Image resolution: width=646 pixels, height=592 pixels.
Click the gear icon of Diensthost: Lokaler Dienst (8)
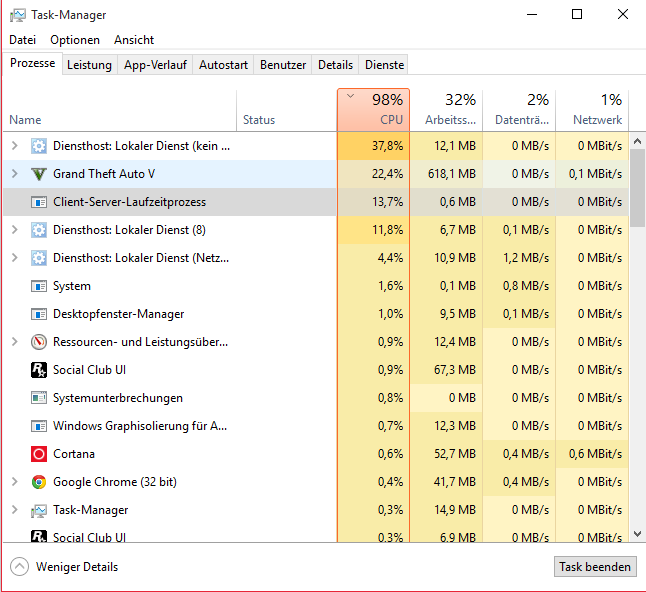coord(39,230)
